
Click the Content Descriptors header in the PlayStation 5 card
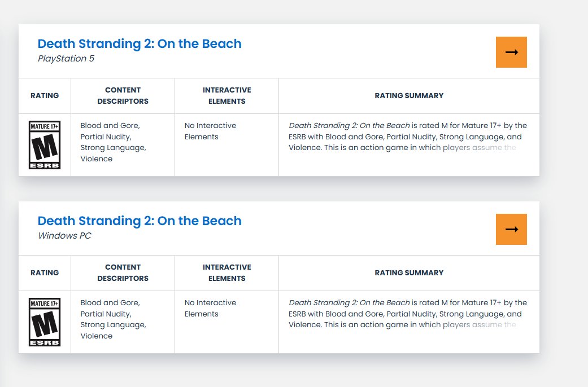123,96
